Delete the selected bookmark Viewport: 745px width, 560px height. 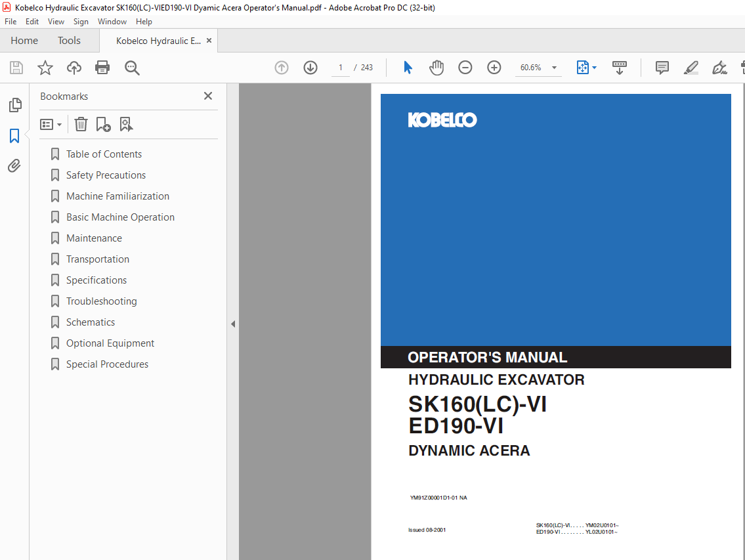pyautogui.click(x=81, y=125)
